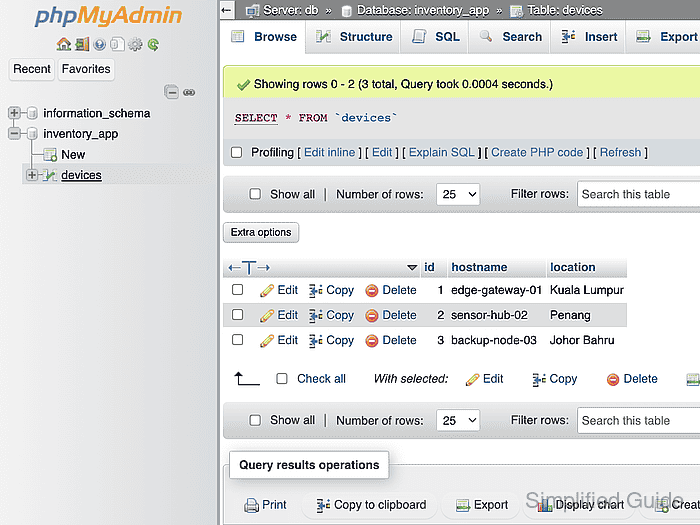Click the Server db breadcrumb icon
Image resolution: width=700 pixels, height=525 pixels.
tap(253, 10)
